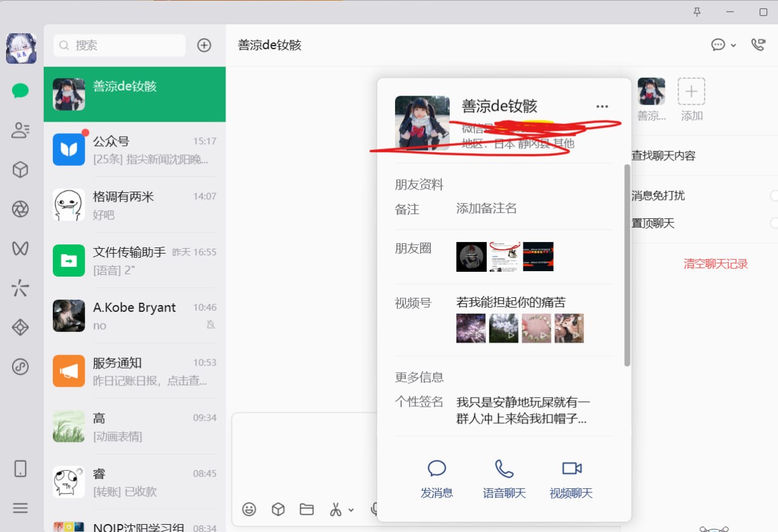
Task: Click the chat title 善凉de钕骸 in header
Action: [269, 45]
